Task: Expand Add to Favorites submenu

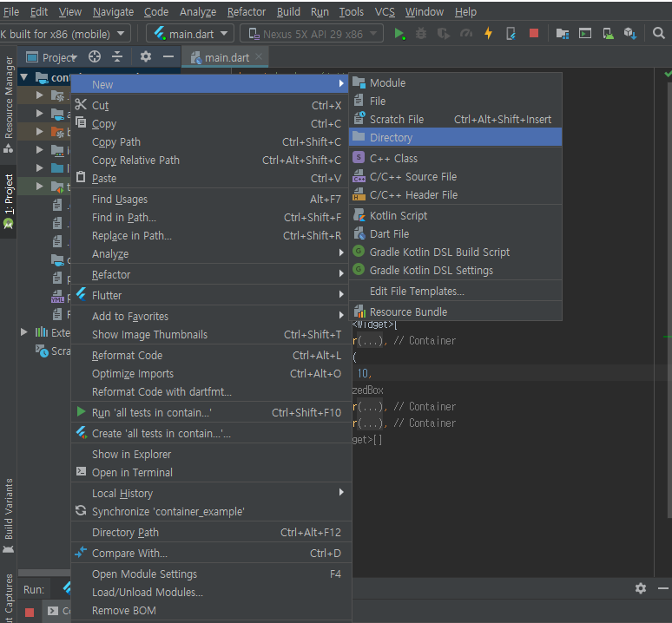Action: (x=211, y=316)
